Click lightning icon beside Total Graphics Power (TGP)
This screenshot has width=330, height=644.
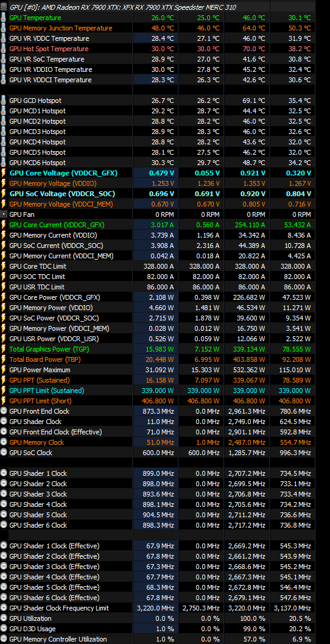[x=4, y=349]
